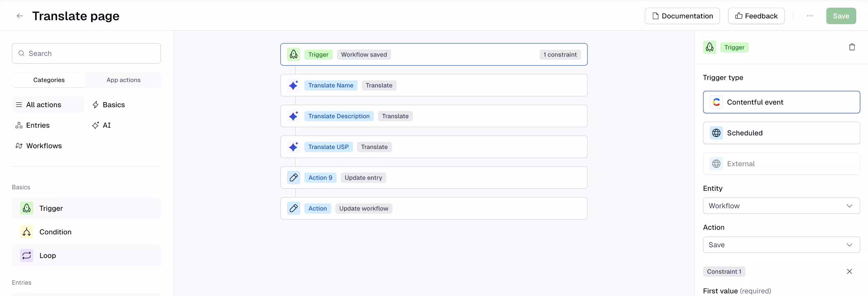Remove Constraint 1 with the X icon

point(849,271)
